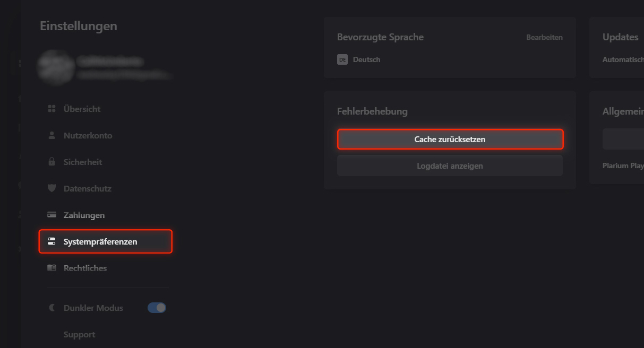This screenshot has width=644, height=348.
Task: Switch to the Nutzerkonto section
Action: [x=88, y=135]
